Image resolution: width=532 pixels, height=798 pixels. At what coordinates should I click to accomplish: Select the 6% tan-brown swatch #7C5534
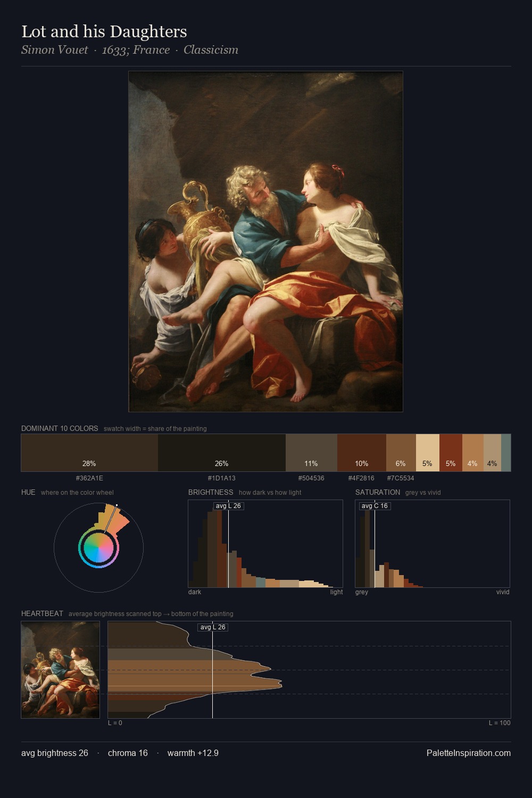click(x=401, y=453)
